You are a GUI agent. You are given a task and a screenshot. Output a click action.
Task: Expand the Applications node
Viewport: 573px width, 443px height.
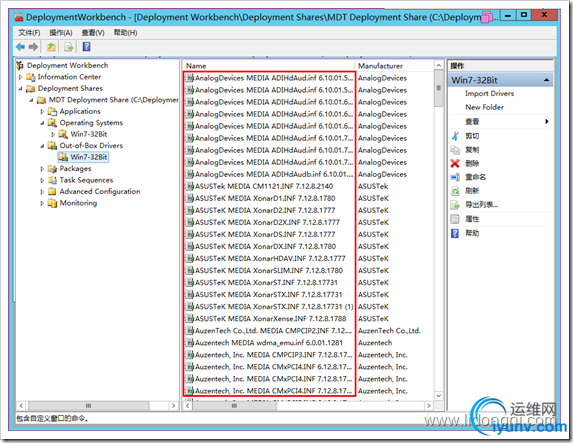[42, 111]
